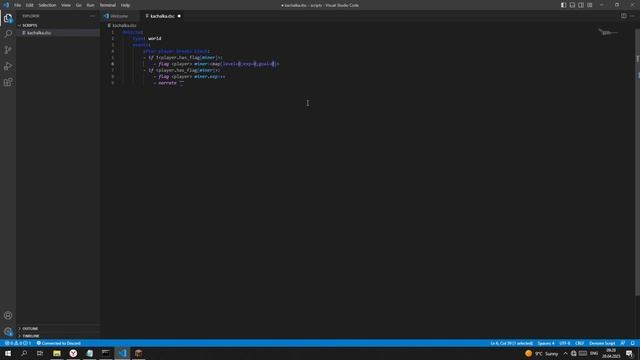Image resolution: width=640 pixels, height=360 pixels.
Task: Change encoding via UTF-8 status item
Action: coord(564,343)
